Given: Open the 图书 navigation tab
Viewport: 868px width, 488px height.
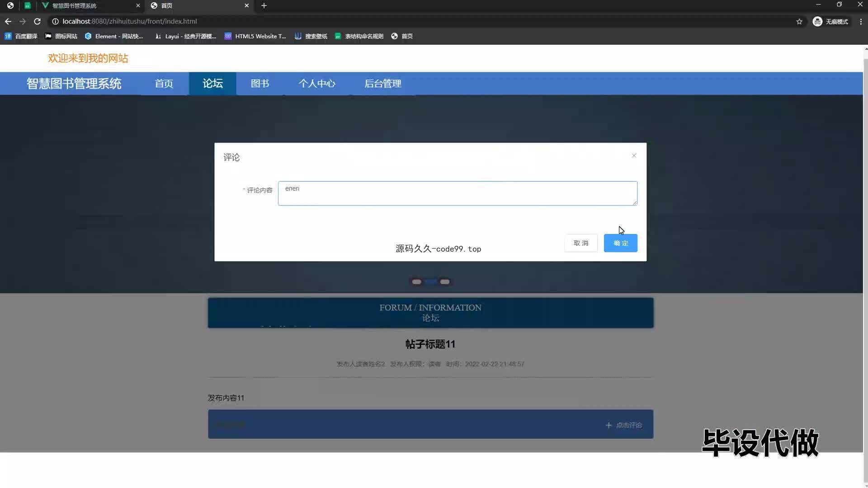Looking at the screenshot, I should point(259,84).
